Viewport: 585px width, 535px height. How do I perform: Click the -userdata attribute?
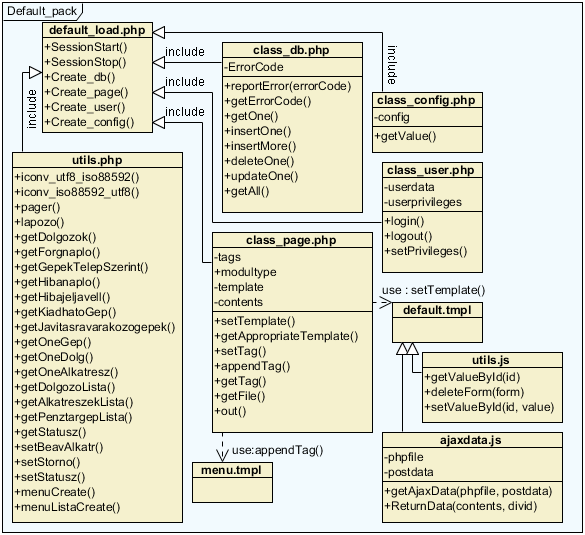[x=409, y=187]
